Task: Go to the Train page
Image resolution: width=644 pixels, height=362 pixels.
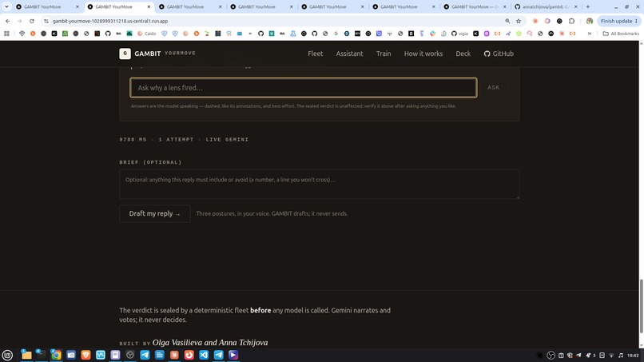Action: click(x=384, y=54)
